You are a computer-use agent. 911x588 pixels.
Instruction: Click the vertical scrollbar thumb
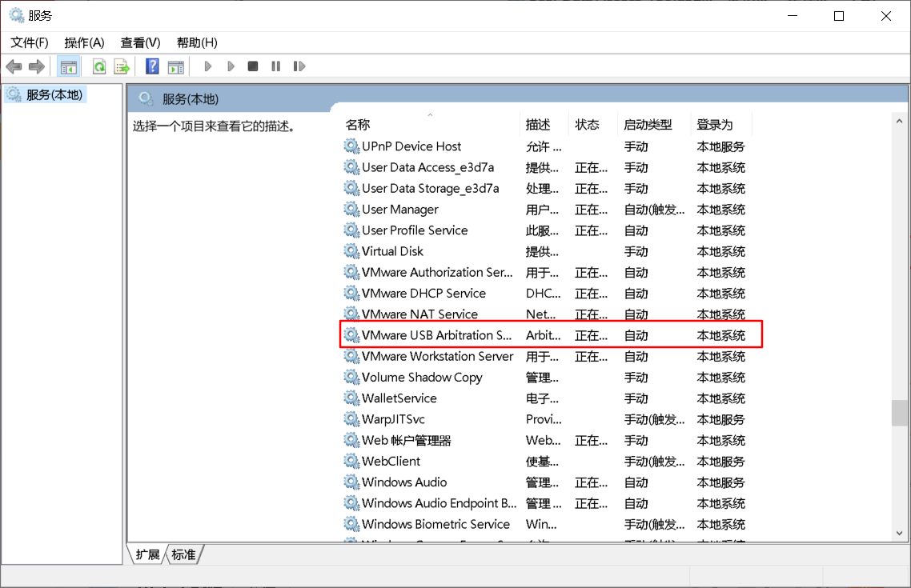899,413
